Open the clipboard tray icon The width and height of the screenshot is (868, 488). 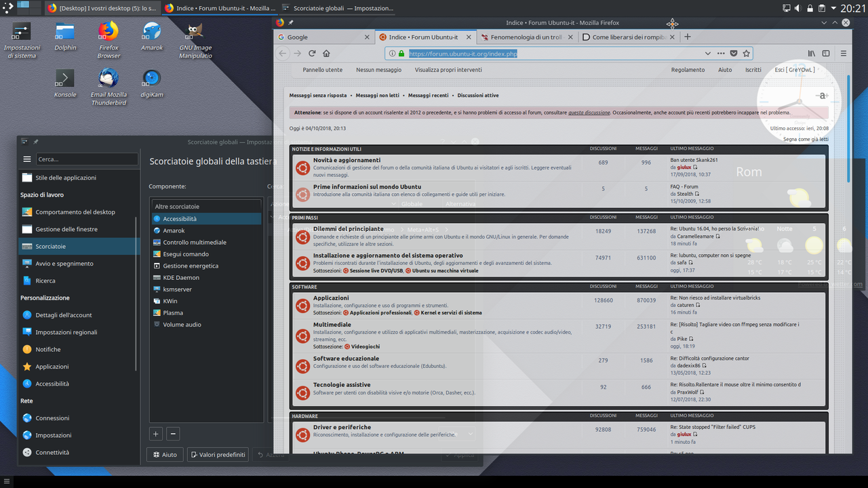click(821, 8)
